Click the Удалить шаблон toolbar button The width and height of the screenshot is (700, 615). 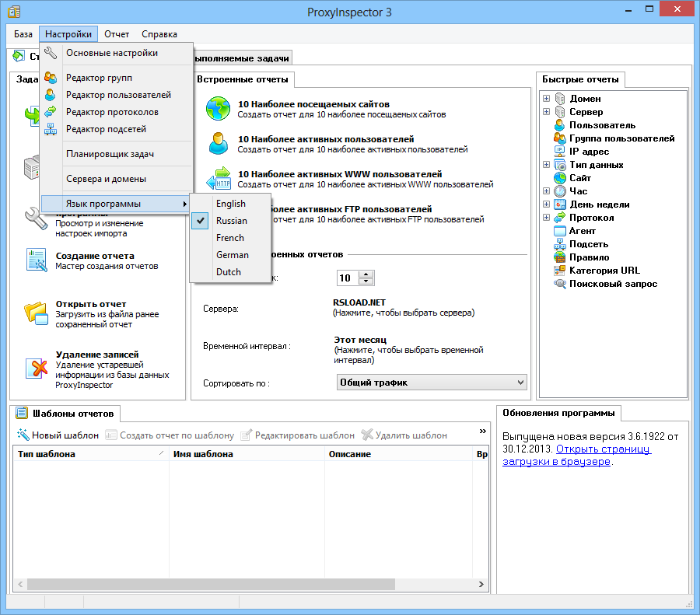[404, 435]
